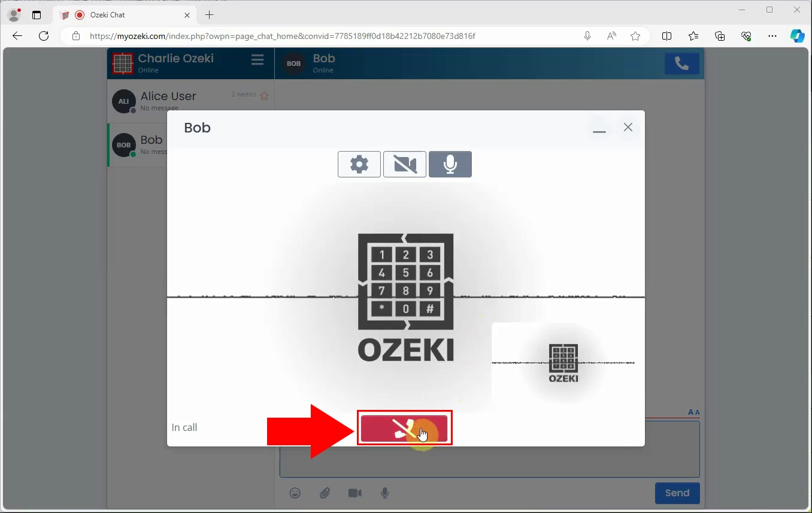Start video message with camera icon
The width and height of the screenshot is (812, 513).
point(355,493)
